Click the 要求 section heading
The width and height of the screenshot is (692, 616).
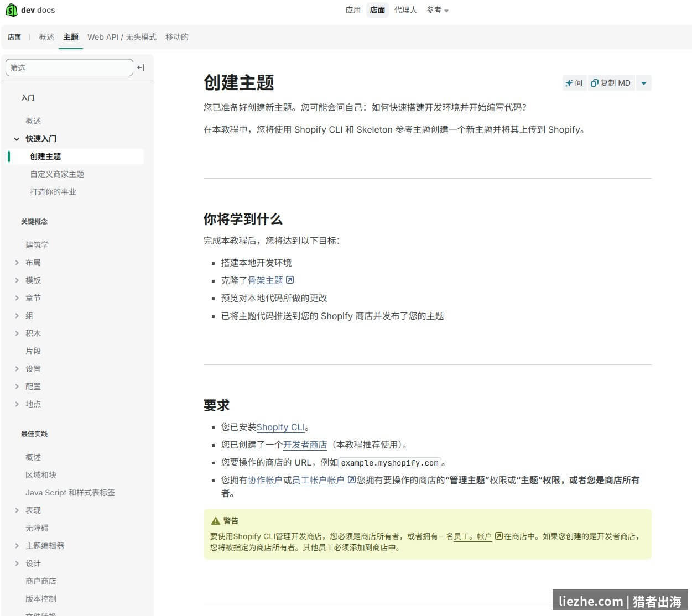[216, 405]
